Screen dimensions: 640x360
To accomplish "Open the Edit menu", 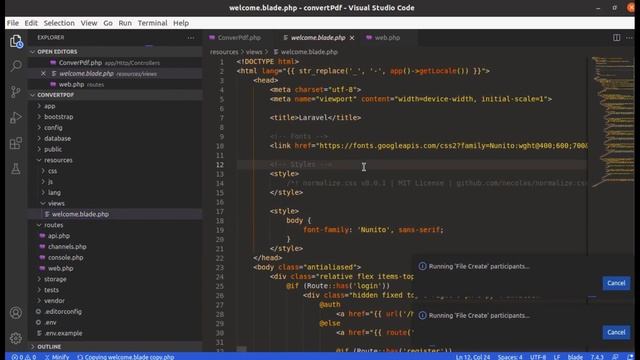I will [x=31, y=23].
